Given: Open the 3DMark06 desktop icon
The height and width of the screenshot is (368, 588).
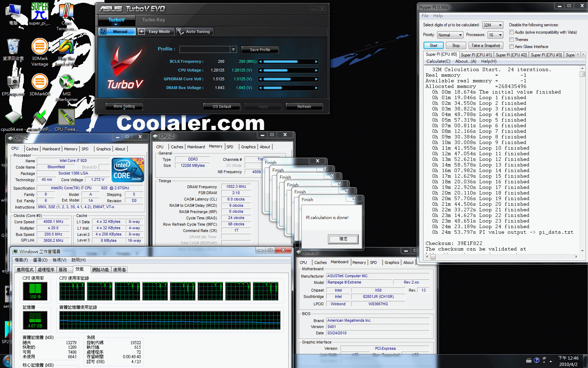Looking at the screenshot, I should point(40,83).
